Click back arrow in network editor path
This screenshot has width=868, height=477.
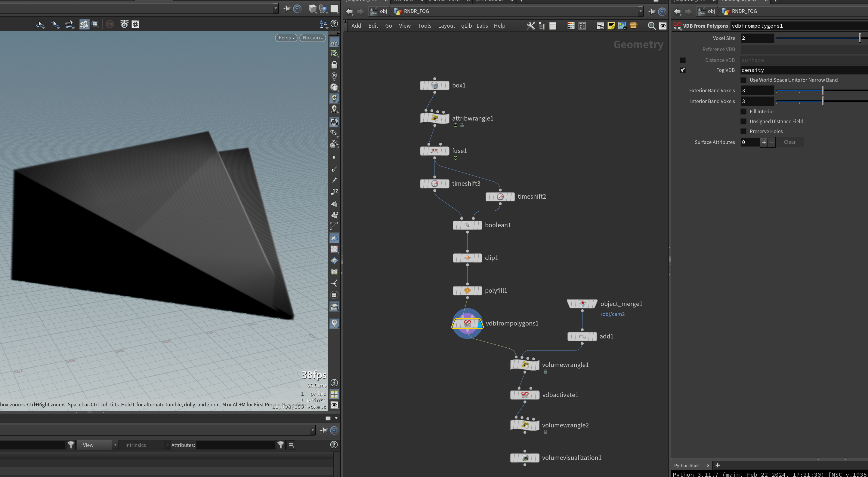coord(349,12)
